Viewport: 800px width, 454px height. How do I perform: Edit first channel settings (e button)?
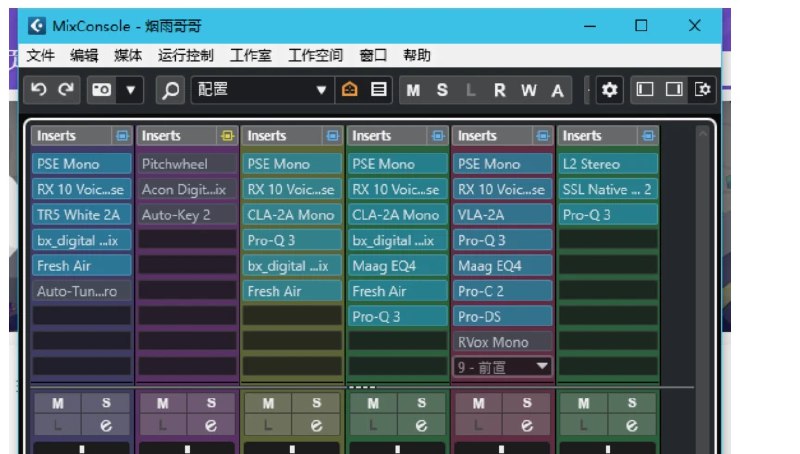(106, 425)
